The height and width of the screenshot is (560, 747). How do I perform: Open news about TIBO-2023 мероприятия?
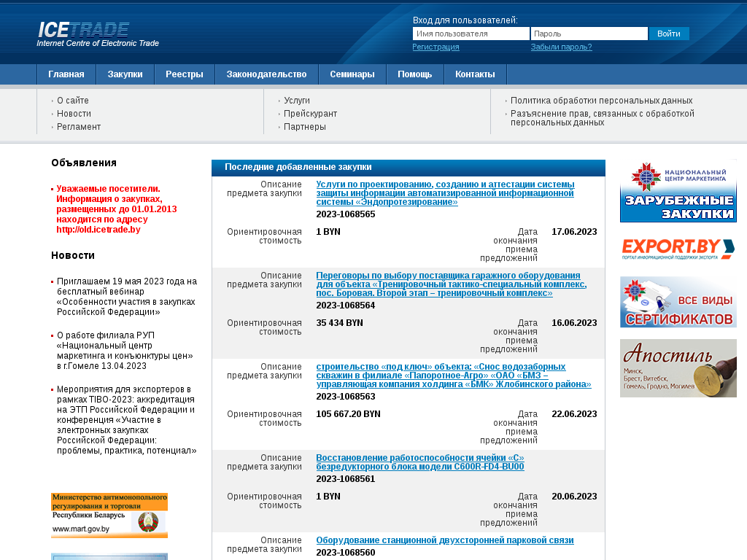pyautogui.click(x=126, y=419)
